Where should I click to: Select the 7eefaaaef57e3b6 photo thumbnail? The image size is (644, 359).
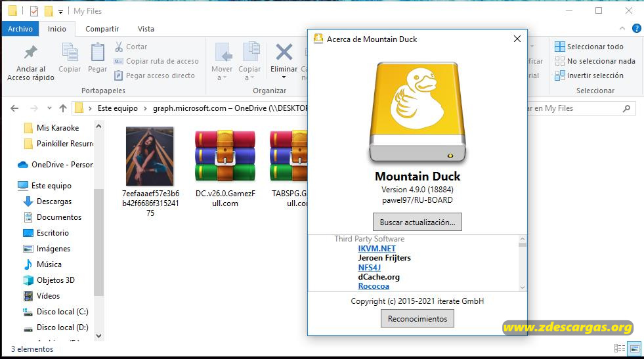150,156
